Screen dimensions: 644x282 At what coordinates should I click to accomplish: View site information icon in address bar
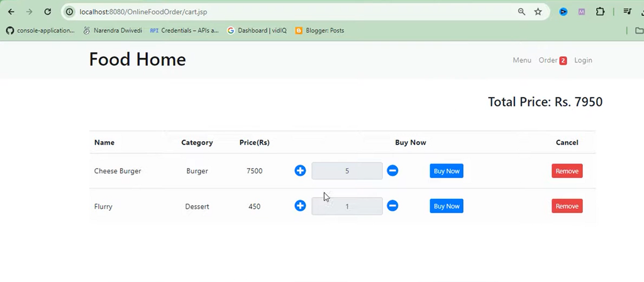pos(70,12)
